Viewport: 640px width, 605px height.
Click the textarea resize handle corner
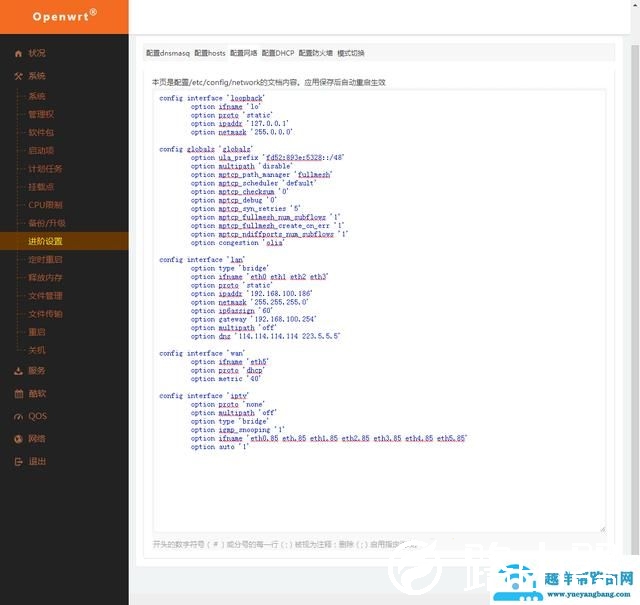point(603,530)
